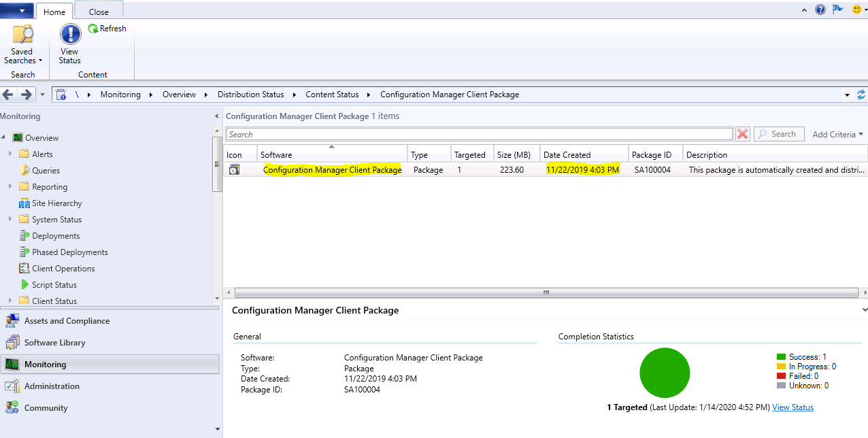The height and width of the screenshot is (438, 868).
Task: Click the View Status ribbon icon
Action: coord(70,35)
